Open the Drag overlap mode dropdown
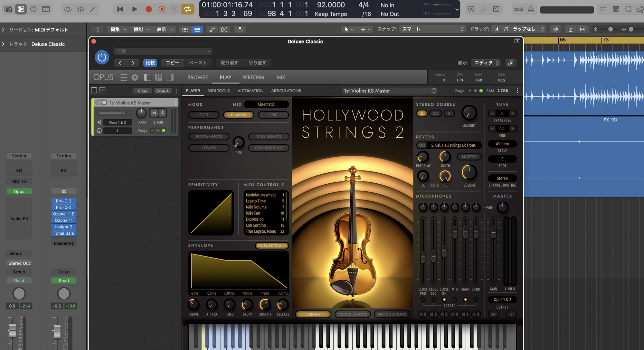 click(519, 29)
